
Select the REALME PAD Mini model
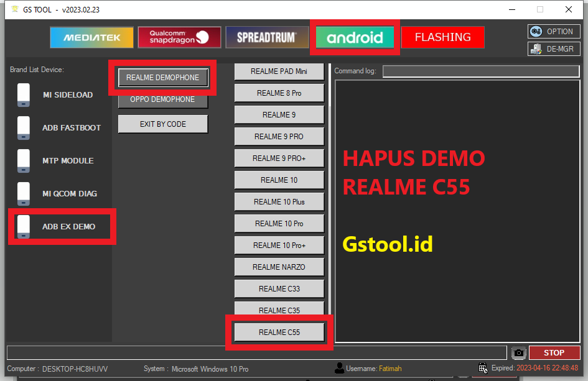pos(279,71)
